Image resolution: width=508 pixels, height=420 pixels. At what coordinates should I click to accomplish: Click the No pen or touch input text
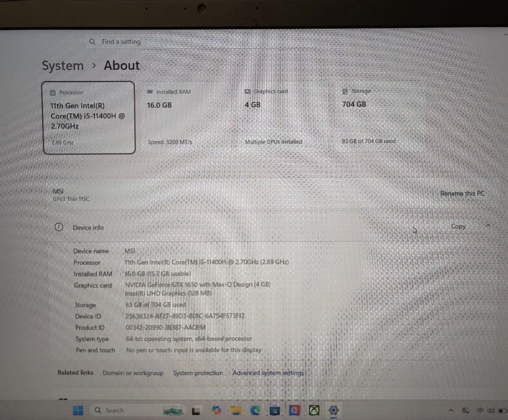[194, 350]
